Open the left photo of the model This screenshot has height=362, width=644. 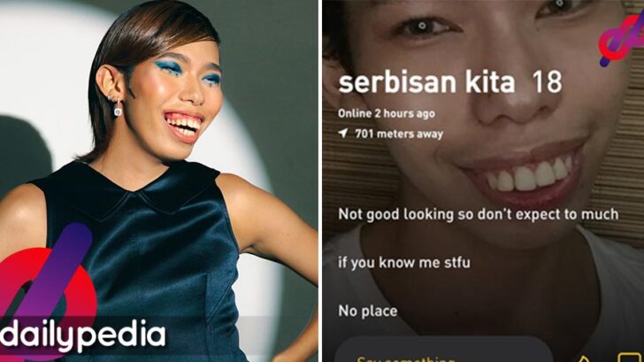coord(158,181)
